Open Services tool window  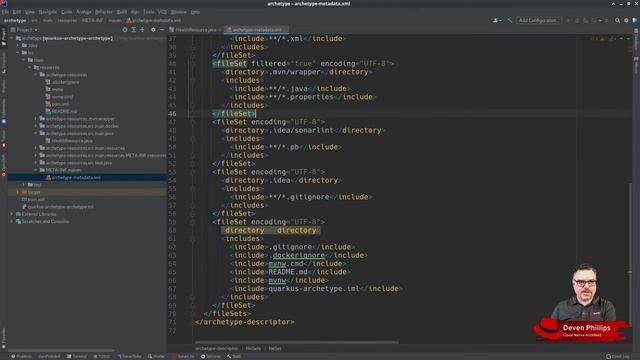(211, 356)
